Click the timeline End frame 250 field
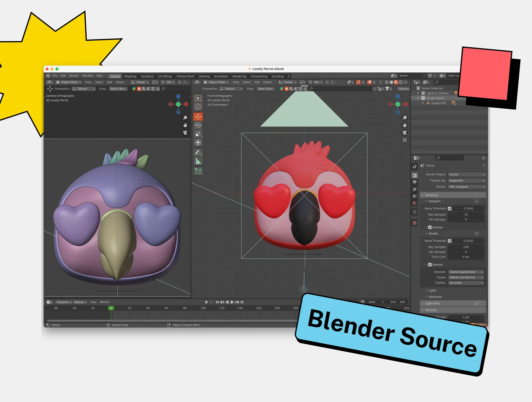The image size is (532, 402). pos(398,302)
